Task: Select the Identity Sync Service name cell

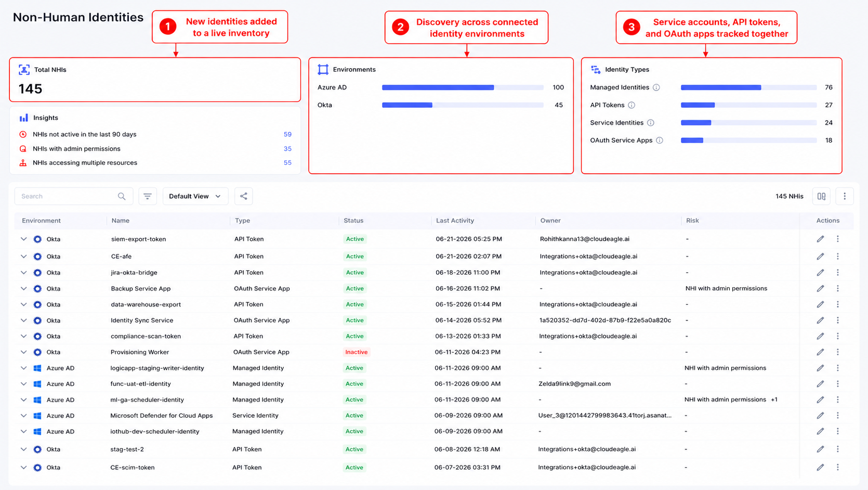Action: click(x=142, y=320)
